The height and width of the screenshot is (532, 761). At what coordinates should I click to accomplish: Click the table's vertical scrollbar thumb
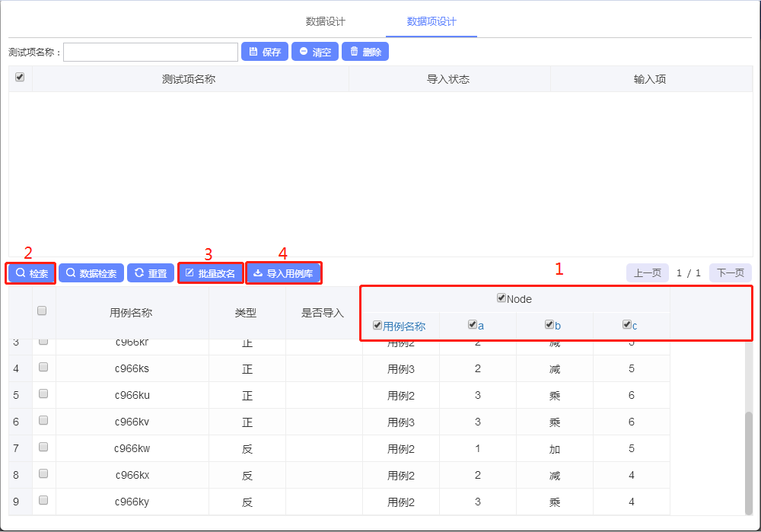click(x=748, y=463)
